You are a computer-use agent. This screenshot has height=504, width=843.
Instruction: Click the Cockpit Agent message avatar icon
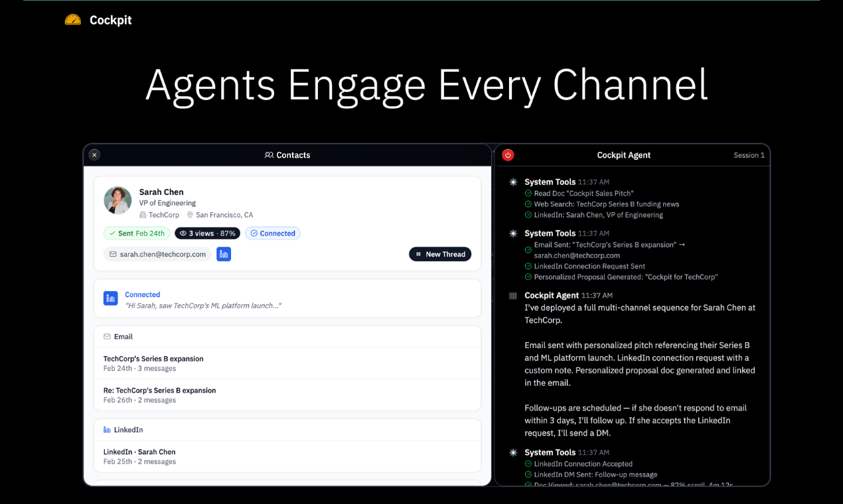point(513,296)
